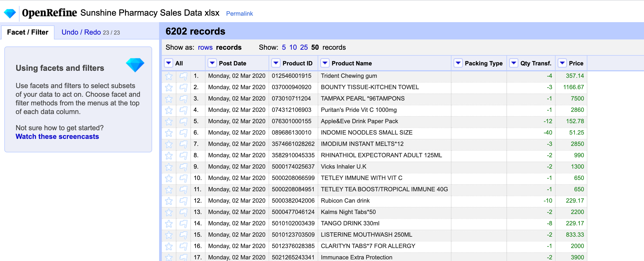
Task: Switch to the Facet / Filter tab
Action: (28, 32)
